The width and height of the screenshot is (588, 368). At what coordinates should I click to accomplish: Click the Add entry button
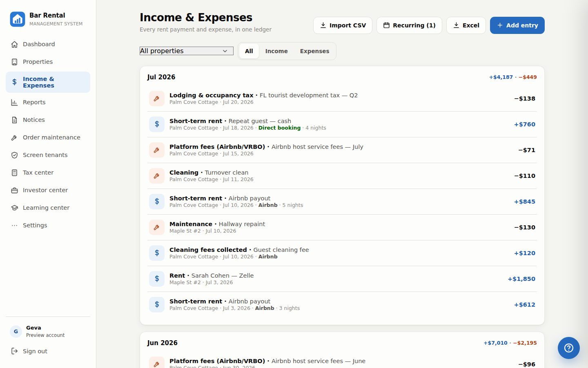coord(517,25)
